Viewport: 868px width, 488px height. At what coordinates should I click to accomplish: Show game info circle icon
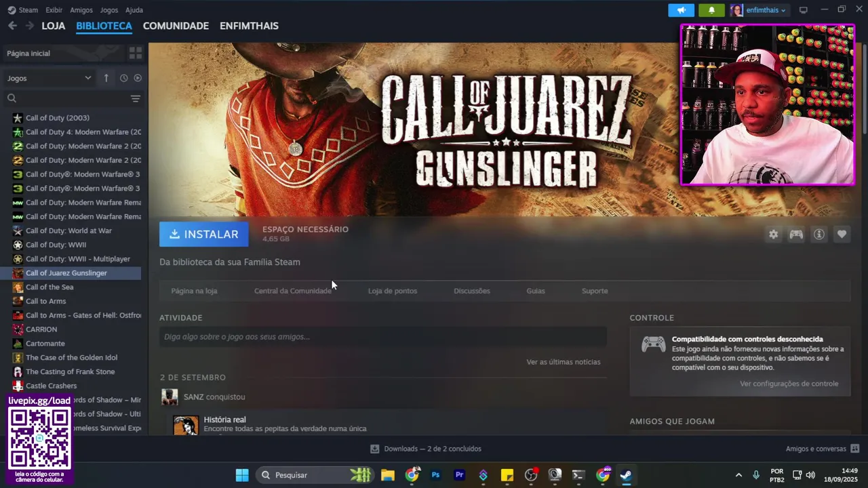click(819, 234)
